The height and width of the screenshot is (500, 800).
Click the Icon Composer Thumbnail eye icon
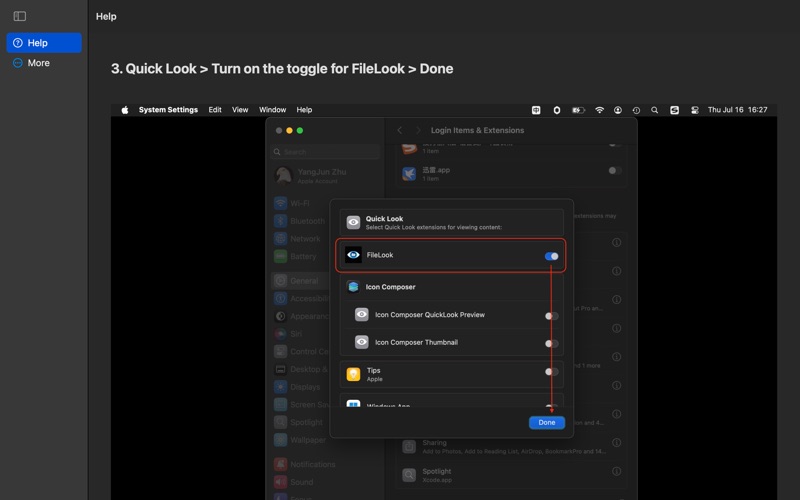click(x=362, y=342)
